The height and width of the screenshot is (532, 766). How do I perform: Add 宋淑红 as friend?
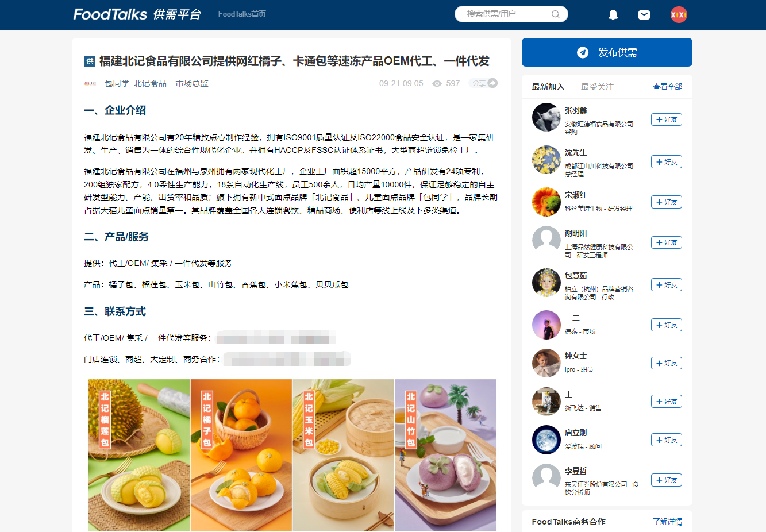667,202
